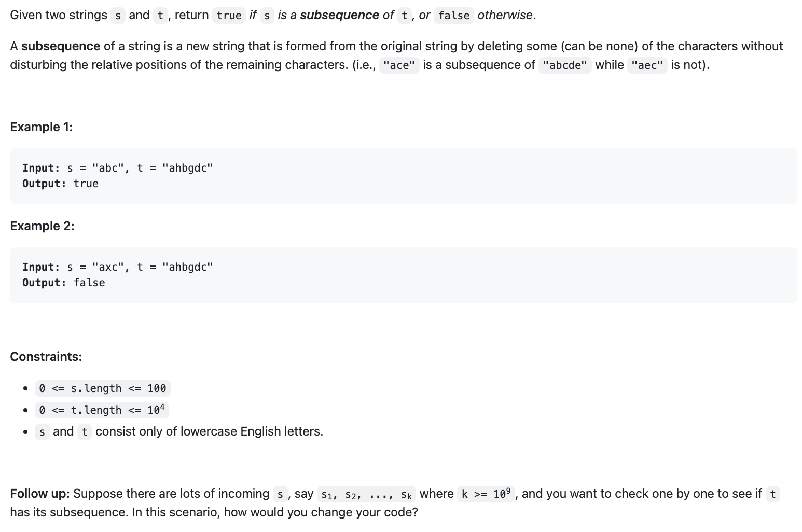The width and height of the screenshot is (802, 532).
Task: Click the Example 1 input line with "abc"
Action: 118,168
